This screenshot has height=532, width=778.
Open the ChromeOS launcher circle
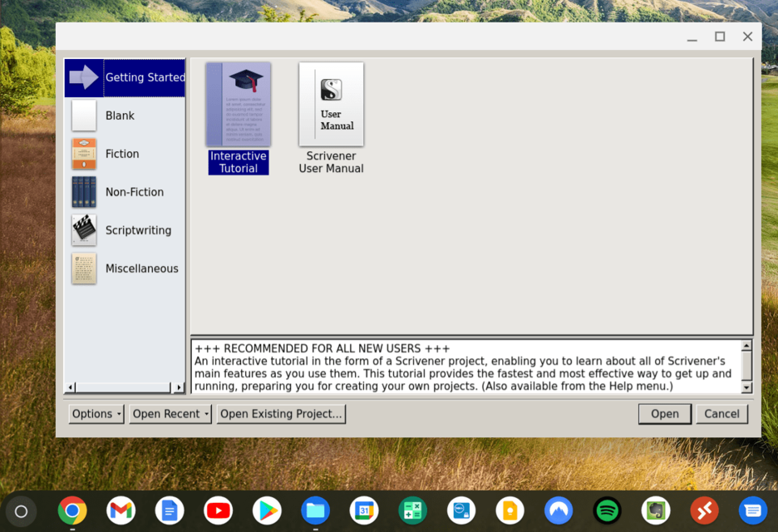pyautogui.click(x=21, y=511)
